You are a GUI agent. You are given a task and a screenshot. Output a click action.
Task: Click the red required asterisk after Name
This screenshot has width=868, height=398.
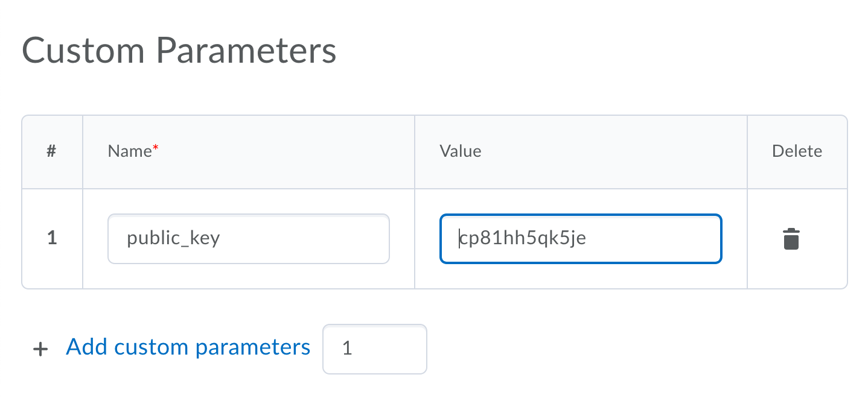point(155,148)
